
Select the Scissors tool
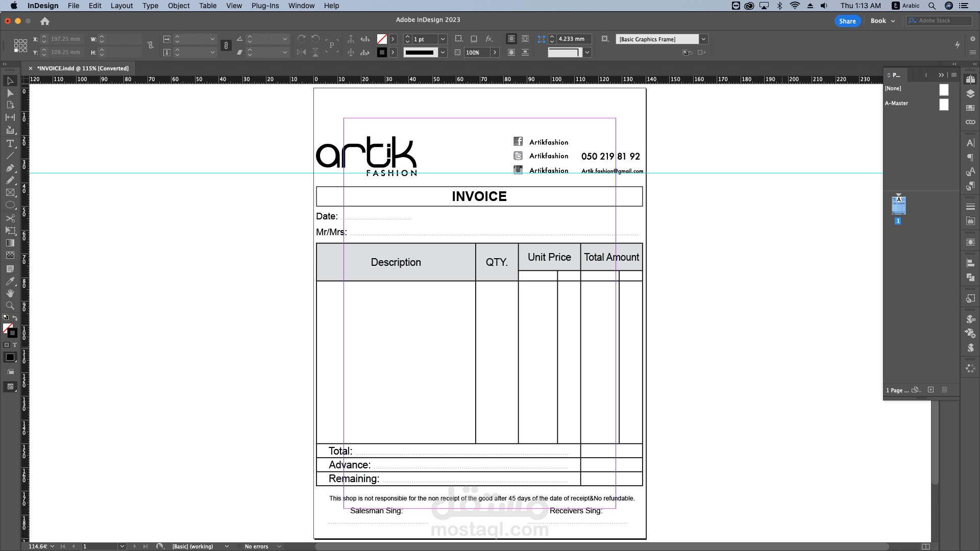tap(10, 218)
